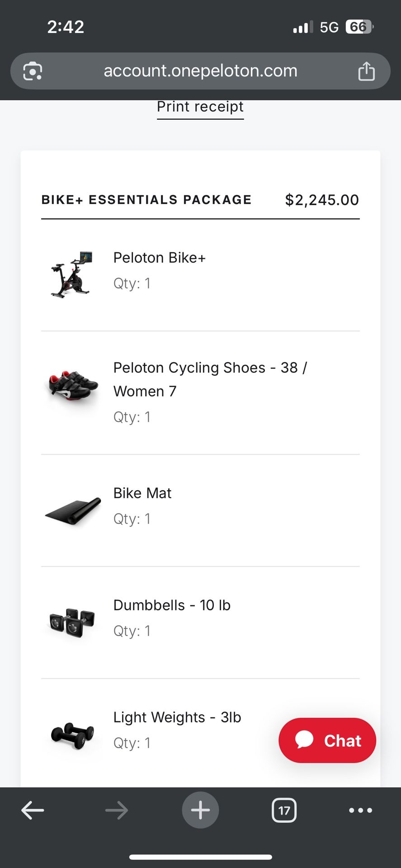
Task: Open the red Chat support button
Action: click(327, 741)
